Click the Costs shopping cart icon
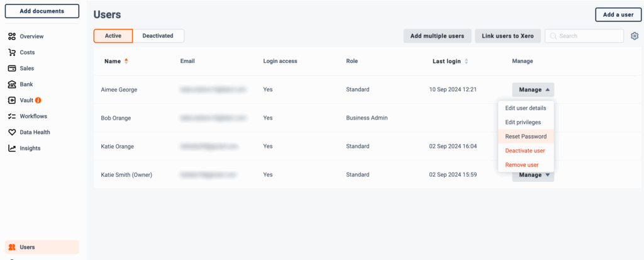Image resolution: width=644 pixels, height=260 pixels. (12, 52)
